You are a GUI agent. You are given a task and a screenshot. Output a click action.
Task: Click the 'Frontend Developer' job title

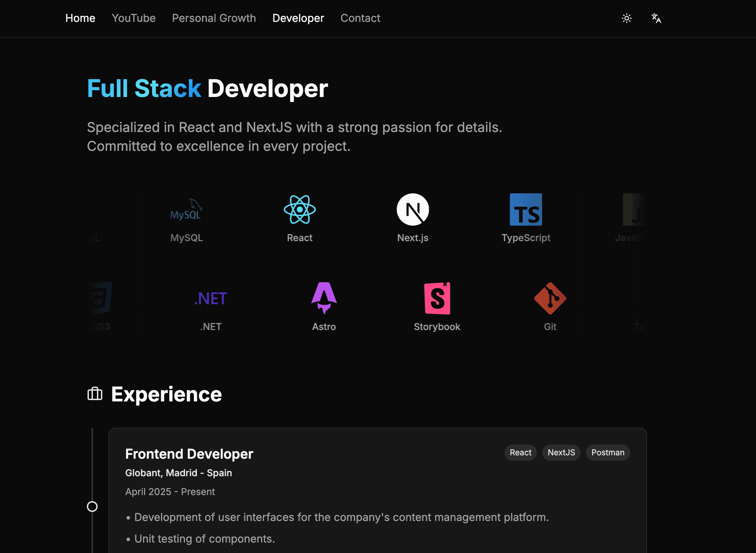pyautogui.click(x=189, y=454)
